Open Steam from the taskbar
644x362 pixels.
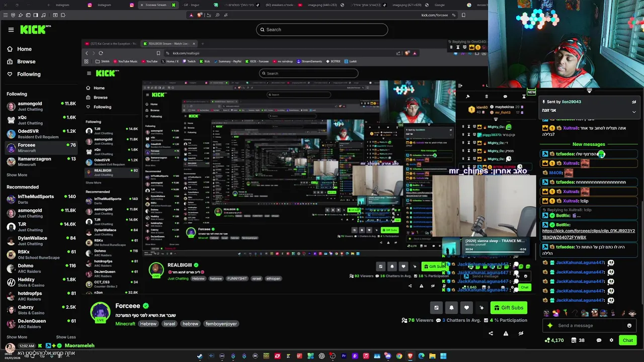coord(200,356)
